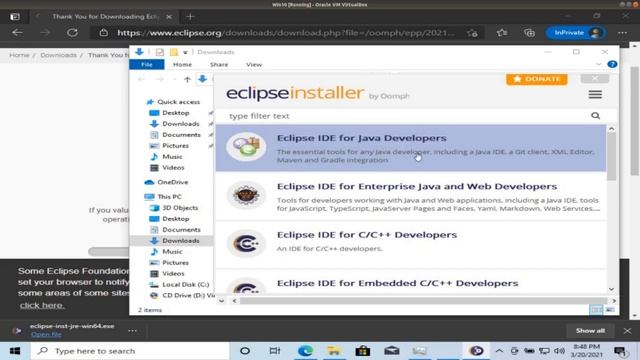Switch Explorer to large icons view
The height and width of the screenshot is (360, 640).
pos(610,310)
